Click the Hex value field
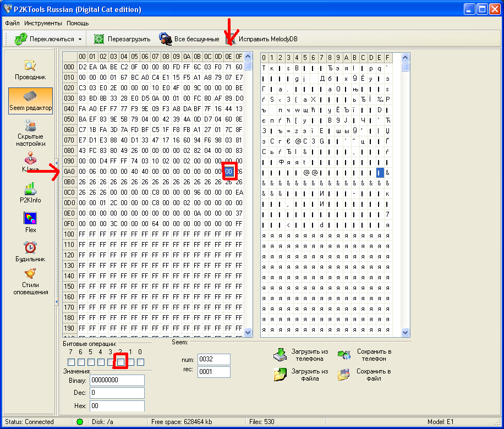Screen dimensions: 504x429 pos(117,406)
